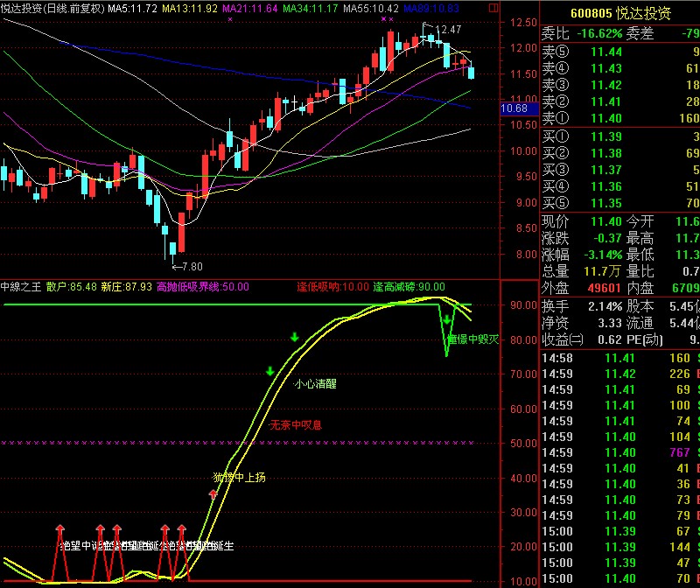Open the 悦达投资(日线.前复权) chart title
Screen dimensions: 700x588
52,9
